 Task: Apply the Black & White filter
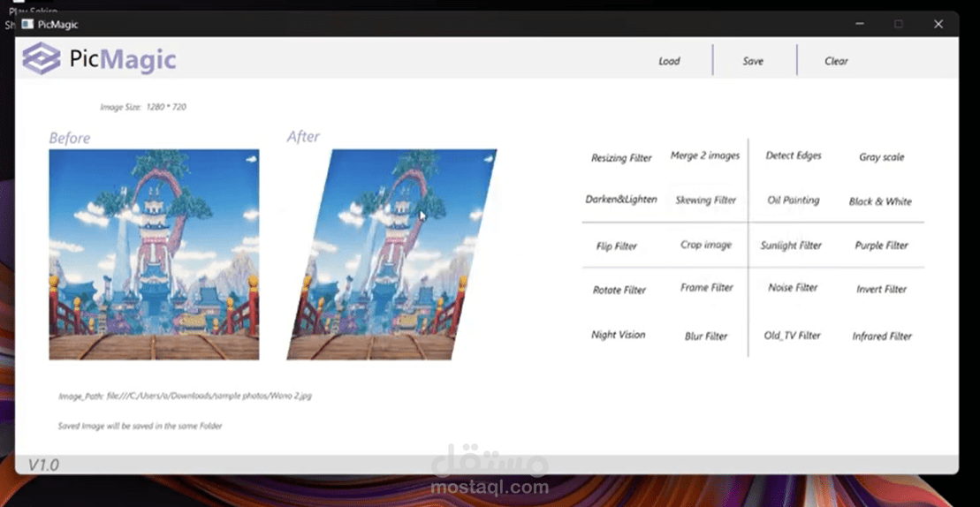click(x=880, y=201)
